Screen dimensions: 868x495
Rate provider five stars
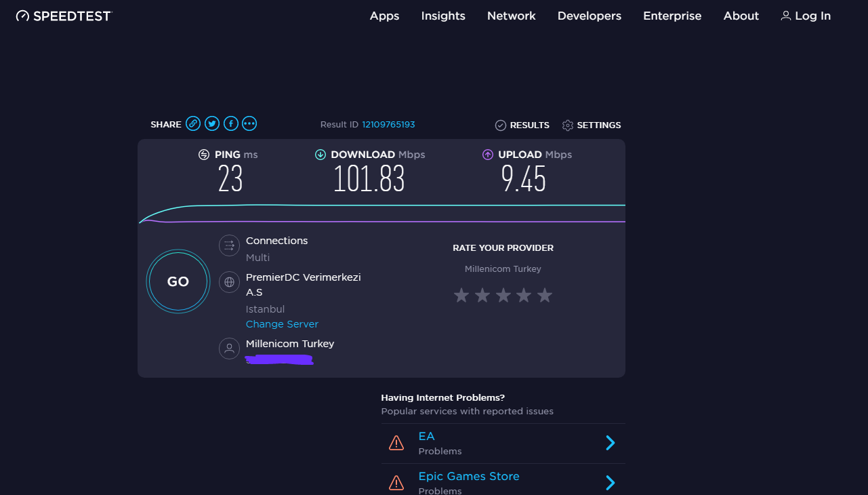click(x=545, y=296)
